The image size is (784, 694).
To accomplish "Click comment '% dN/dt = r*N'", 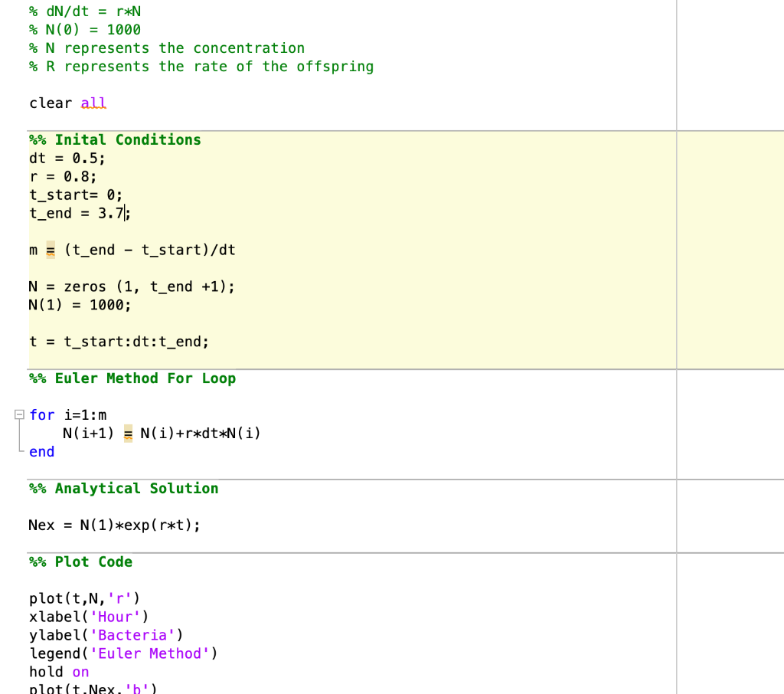I will point(85,11).
